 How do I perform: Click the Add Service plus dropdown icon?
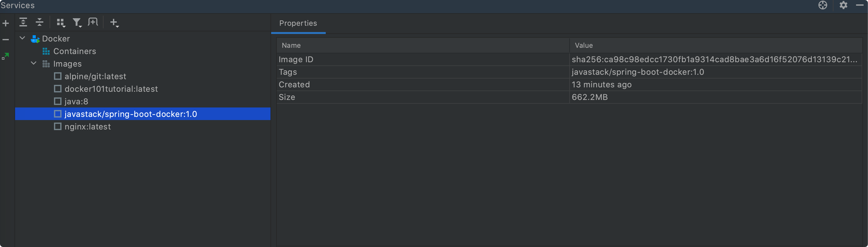point(114,23)
